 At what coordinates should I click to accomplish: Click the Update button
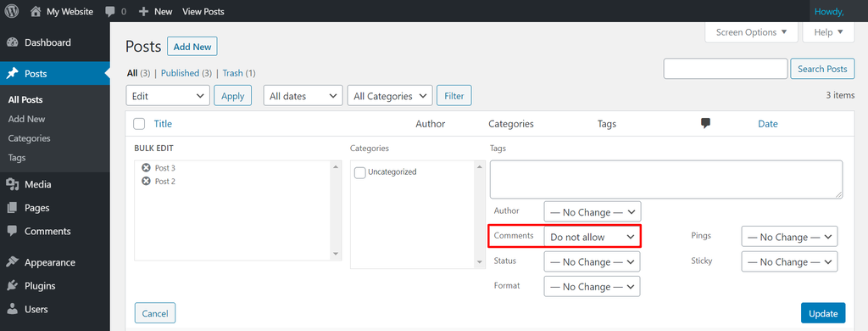coord(823,313)
